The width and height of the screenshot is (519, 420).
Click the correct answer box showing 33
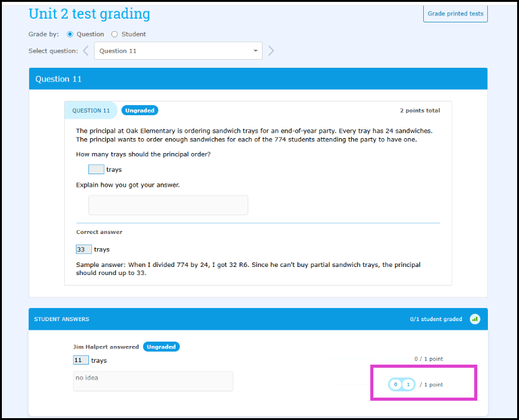pyautogui.click(x=84, y=250)
